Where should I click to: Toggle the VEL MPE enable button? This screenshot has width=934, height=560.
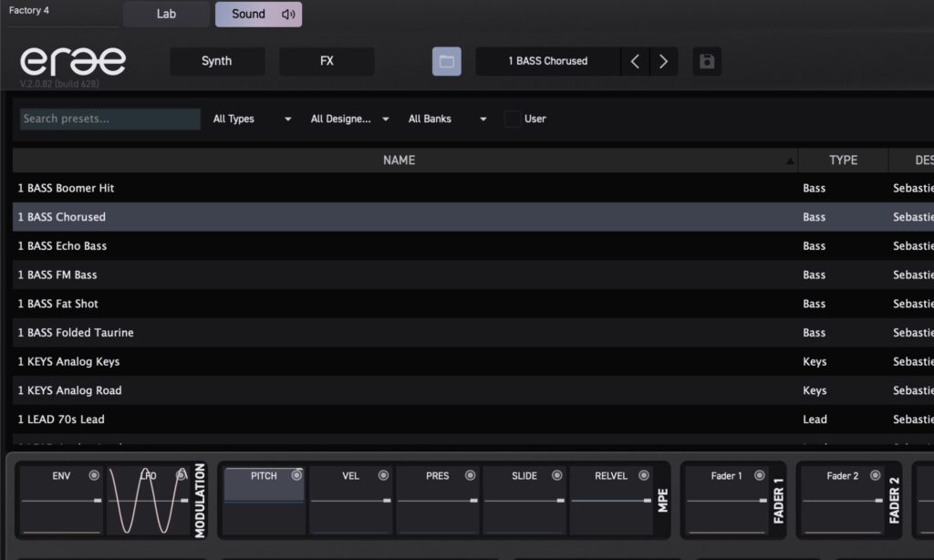coord(383,475)
